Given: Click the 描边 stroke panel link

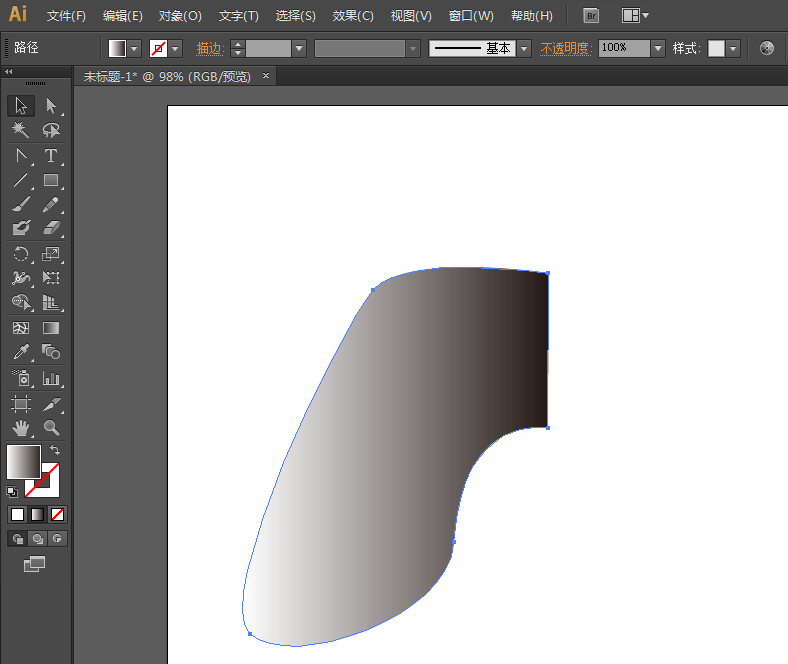Looking at the screenshot, I should pyautogui.click(x=209, y=48).
